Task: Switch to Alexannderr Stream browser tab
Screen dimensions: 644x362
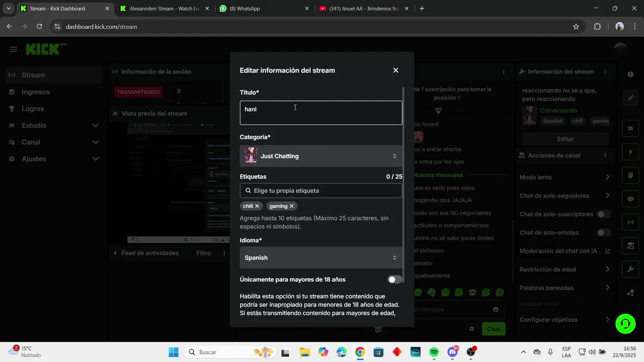Action: click(x=165, y=9)
